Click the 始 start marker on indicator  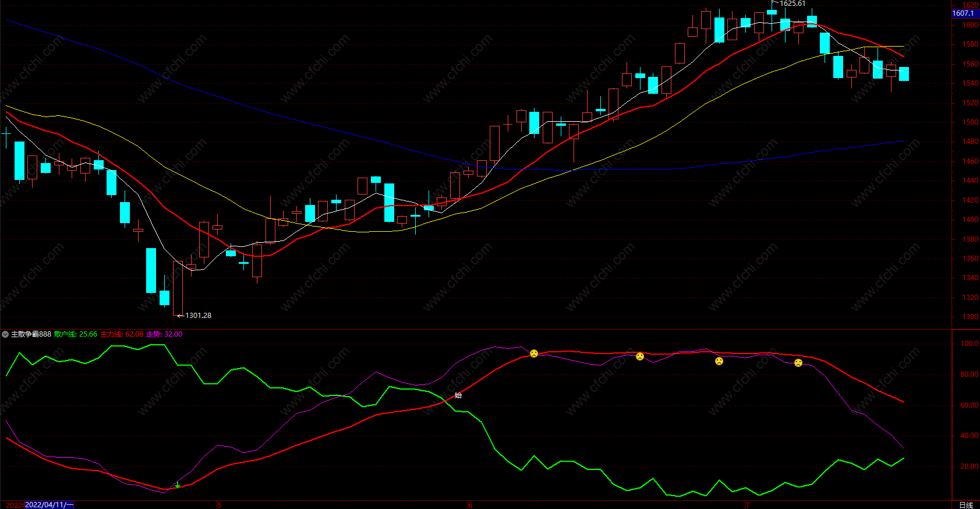tap(458, 395)
